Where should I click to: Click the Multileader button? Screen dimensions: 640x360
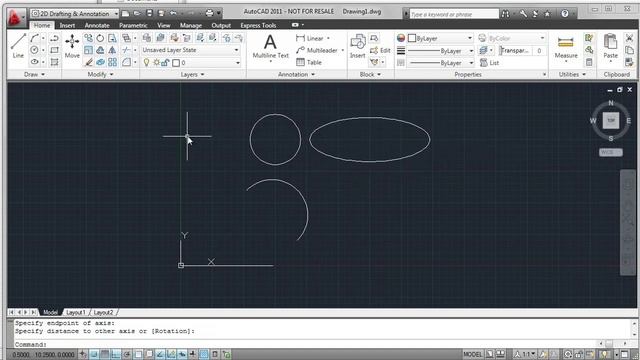tap(317, 50)
